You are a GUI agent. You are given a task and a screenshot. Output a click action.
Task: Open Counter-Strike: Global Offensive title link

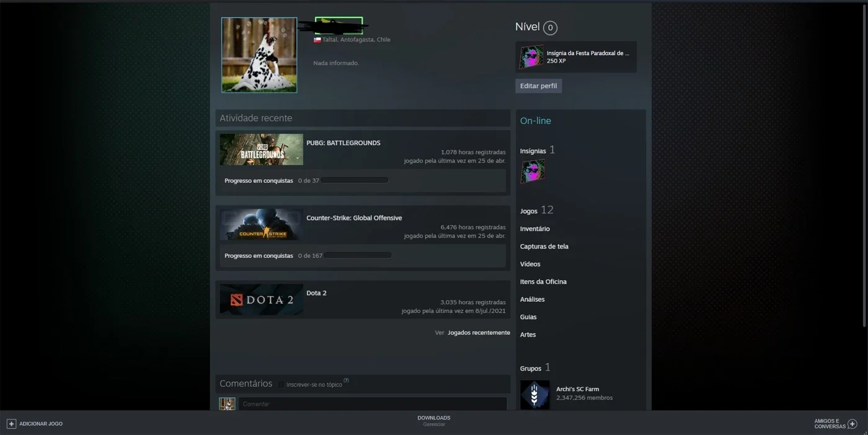point(354,218)
